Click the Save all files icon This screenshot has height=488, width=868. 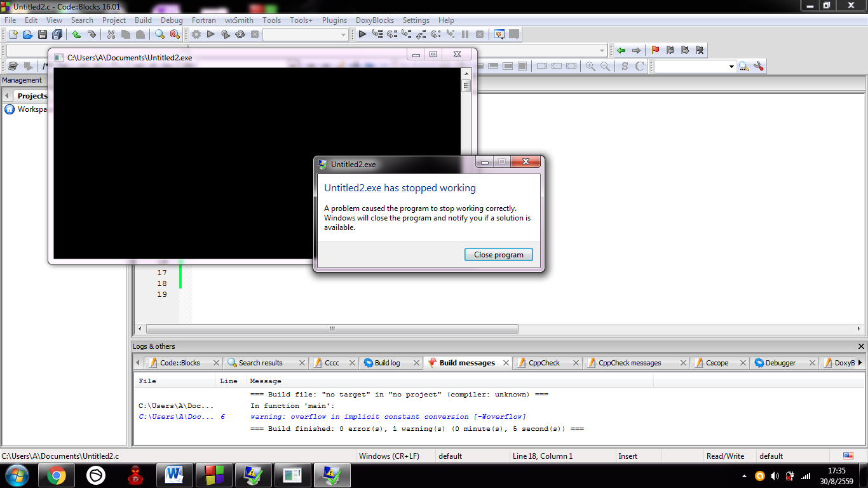[57, 34]
